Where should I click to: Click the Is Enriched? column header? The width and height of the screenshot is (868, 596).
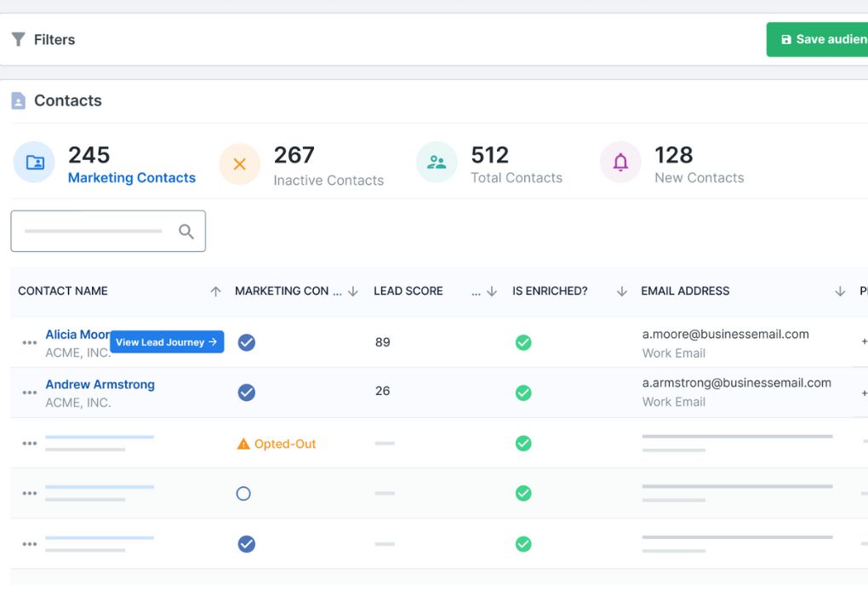pos(550,291)
